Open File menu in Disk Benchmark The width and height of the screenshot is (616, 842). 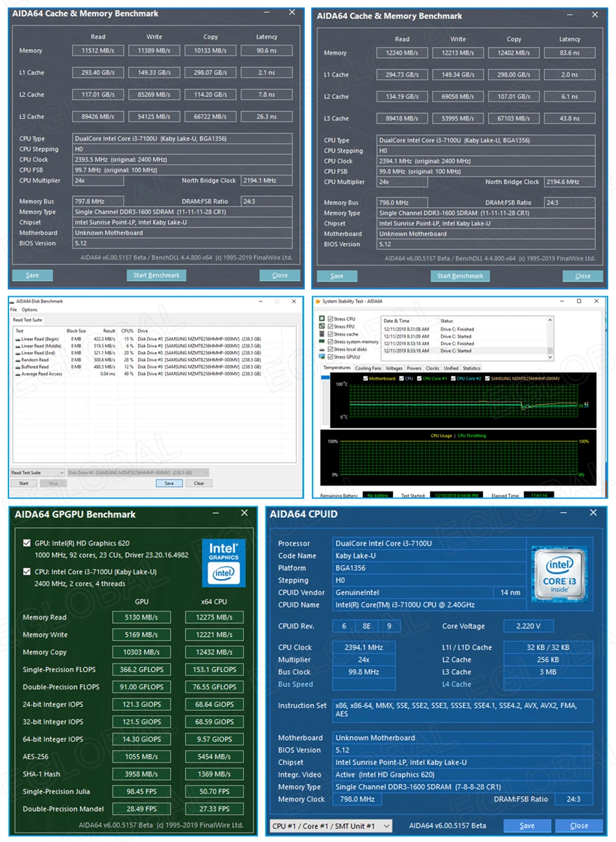(x=13, y=310)
